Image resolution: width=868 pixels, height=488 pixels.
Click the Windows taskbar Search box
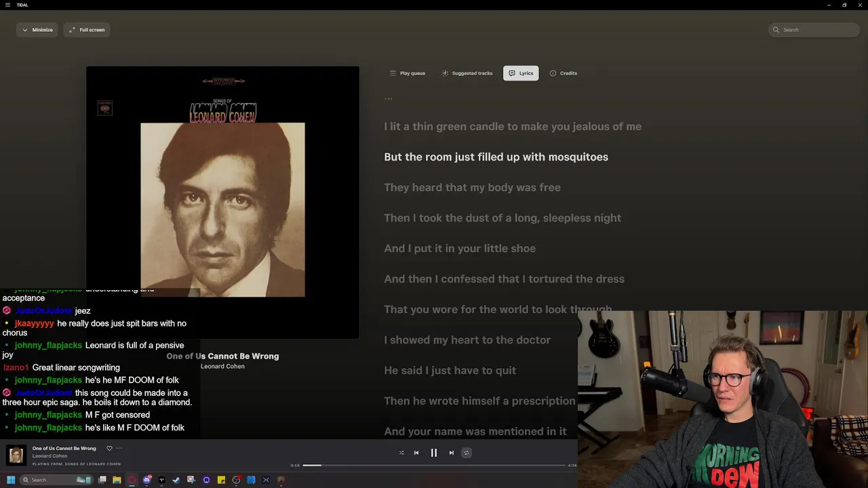(x=57, y=480)
